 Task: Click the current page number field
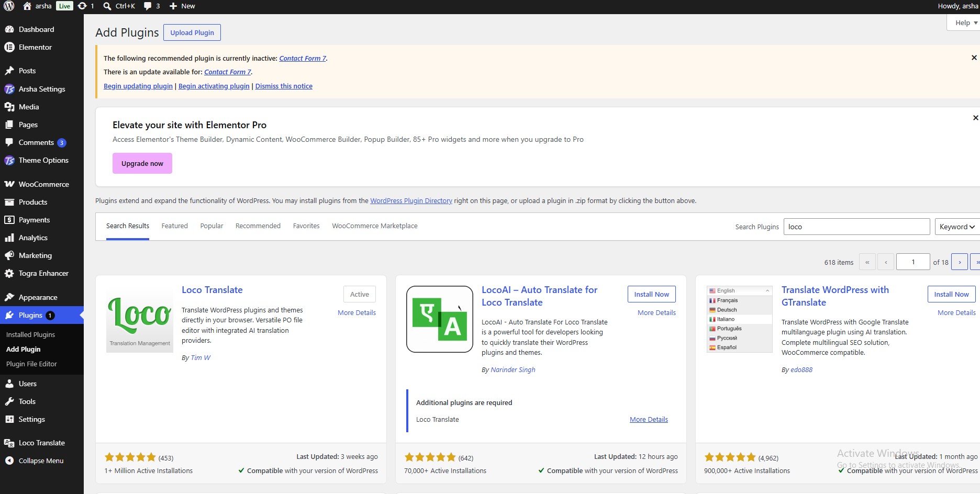pos(913,262)
